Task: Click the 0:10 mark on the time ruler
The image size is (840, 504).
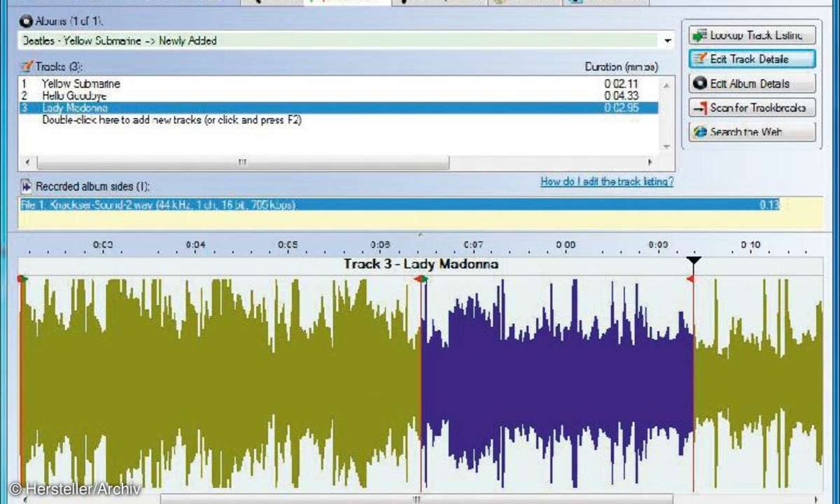Action: 750,245
